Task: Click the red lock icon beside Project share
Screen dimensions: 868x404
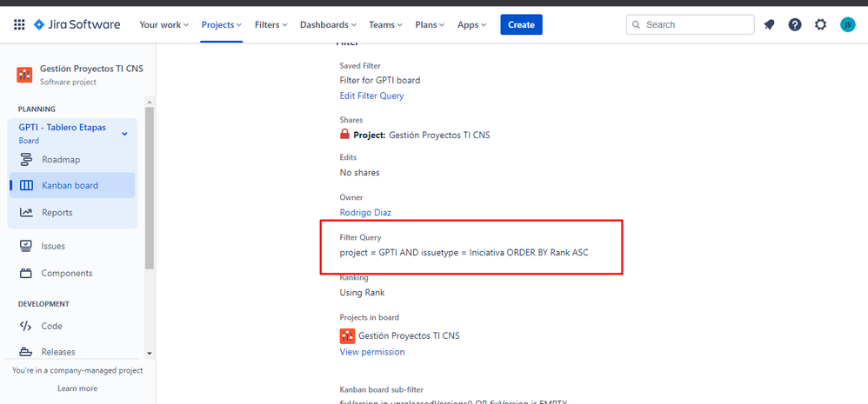Action: (344, 135)
